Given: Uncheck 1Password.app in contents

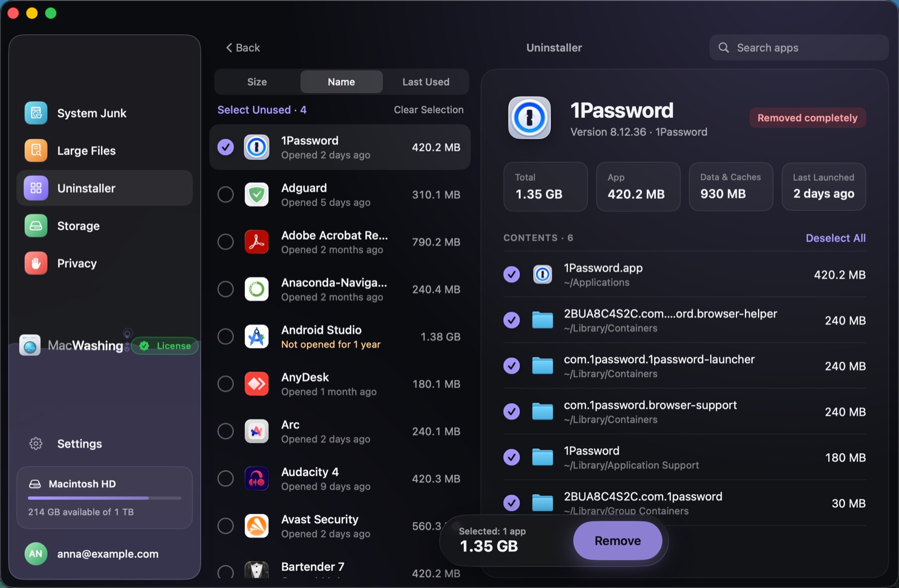Looking at the screenshot, I should coord(511,275).
